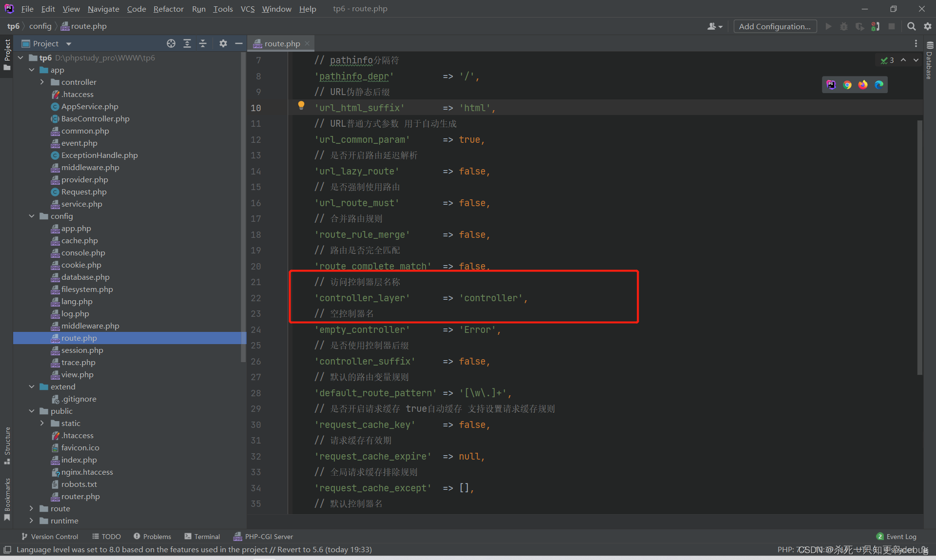Open Version Control tool window
This screenshot has width=936, height=560.
click(49, 536)
